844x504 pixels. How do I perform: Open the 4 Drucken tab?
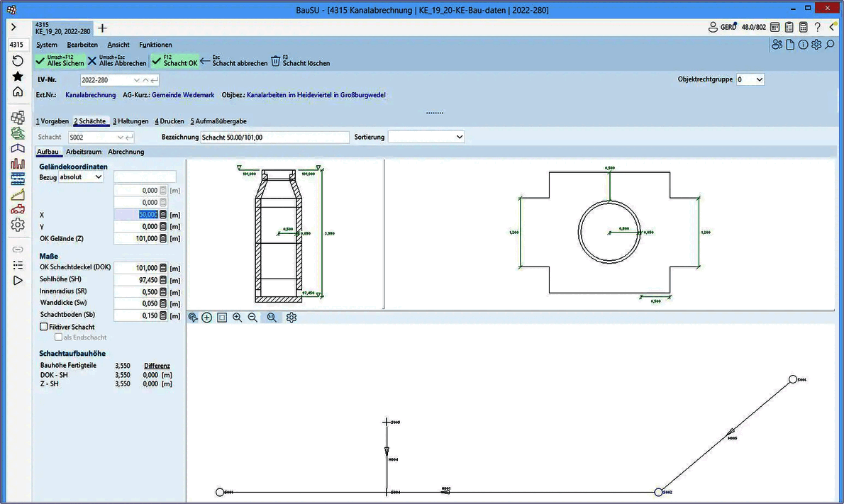tap(169, 121)
